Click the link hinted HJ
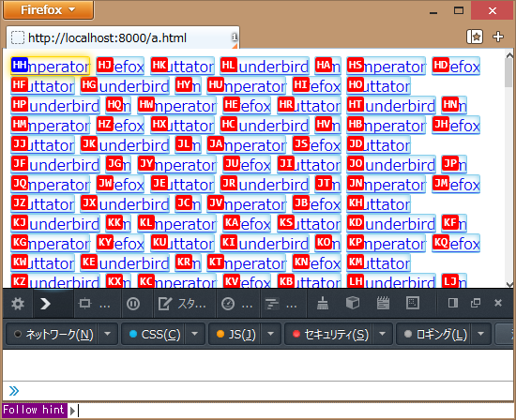The height and width of the screenshot is (420, 516). 120,67
